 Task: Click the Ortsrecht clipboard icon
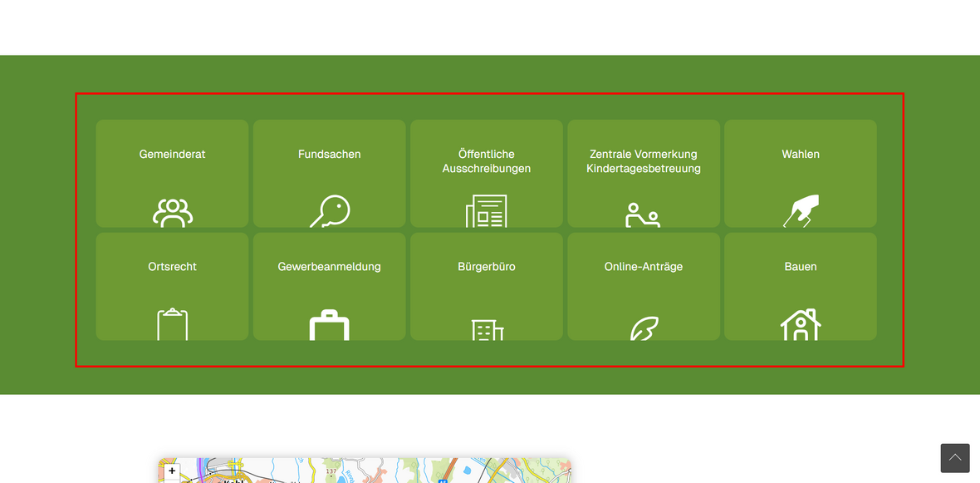coord(172,324)
